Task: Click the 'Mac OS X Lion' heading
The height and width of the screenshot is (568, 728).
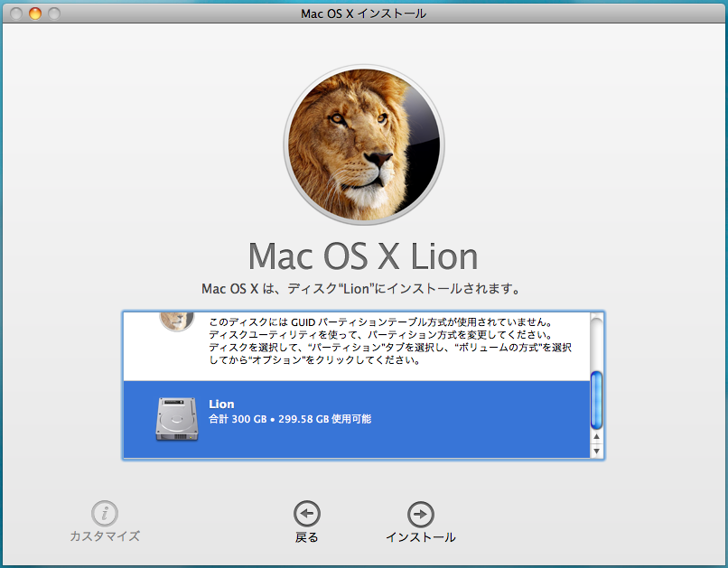Action: point(363,256)
